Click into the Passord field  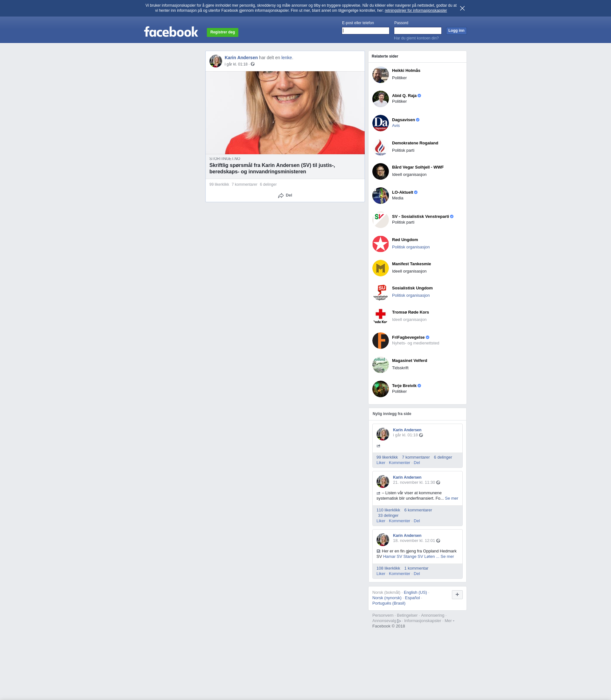click(x=417, y=31)
